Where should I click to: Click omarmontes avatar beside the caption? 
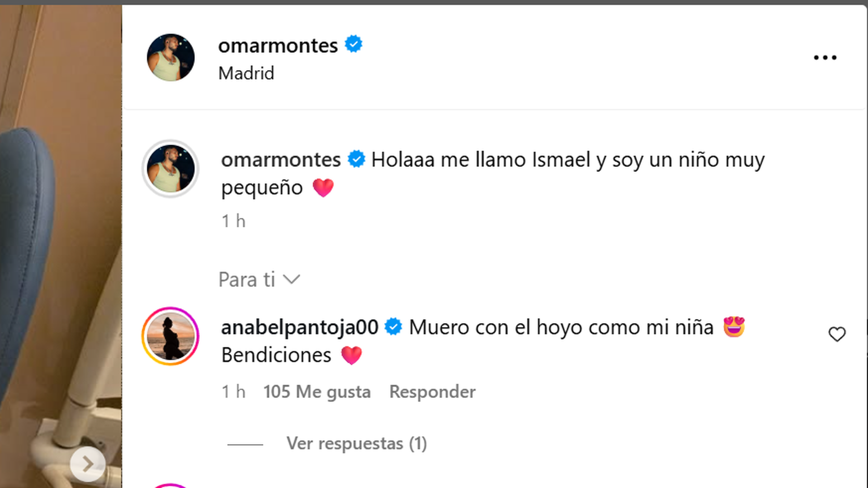[x=170, y=169]
